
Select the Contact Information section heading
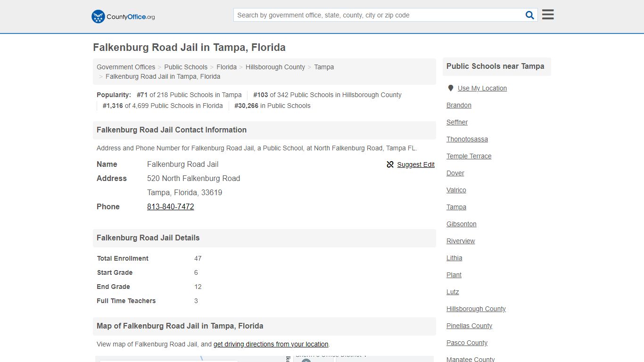[172, 130]
